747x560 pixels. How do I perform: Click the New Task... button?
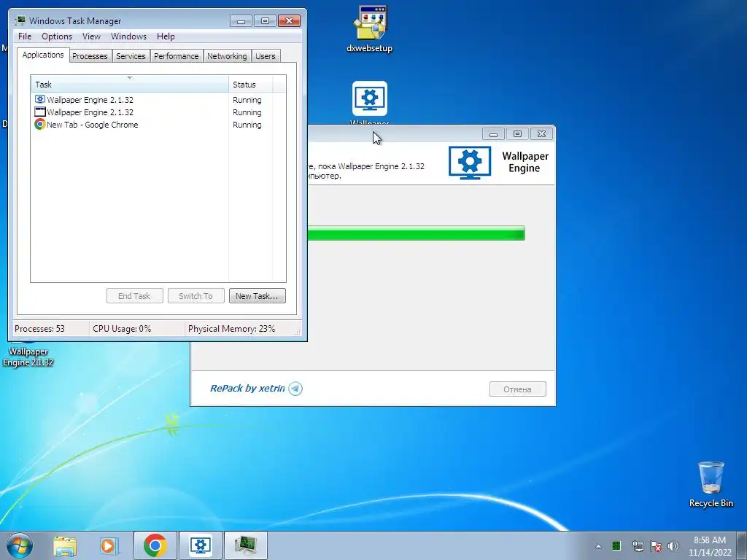[x=258, y=296]
